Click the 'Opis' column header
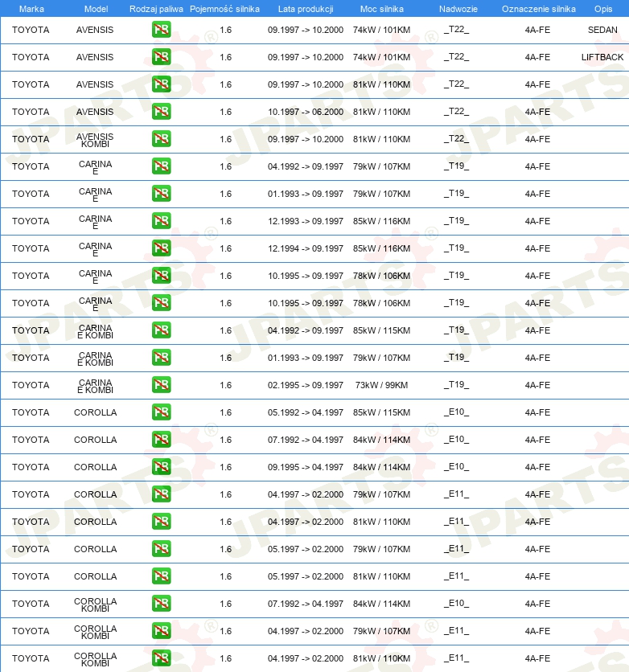The width and height of the screenshot is (629, 672). coord(602,9)
